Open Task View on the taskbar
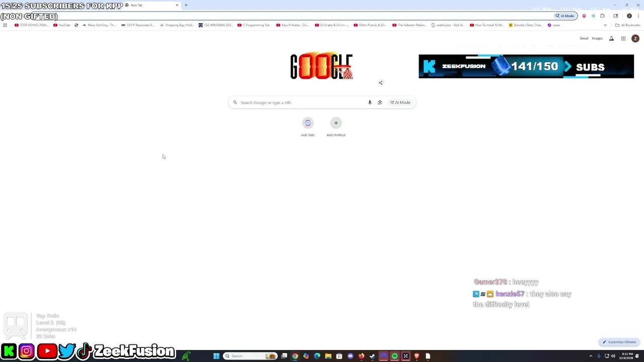This screenshot has width=644, height=362. [284, 356]
